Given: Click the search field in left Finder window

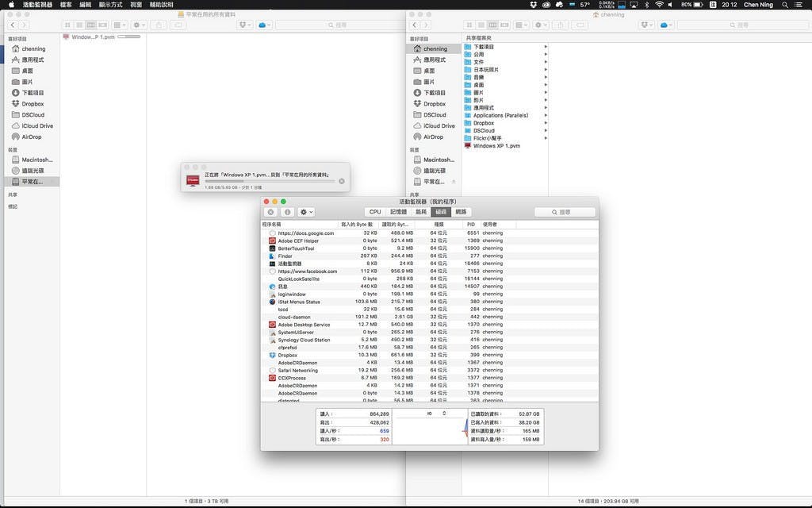Looking at the screenshot, I should [339, 25].
